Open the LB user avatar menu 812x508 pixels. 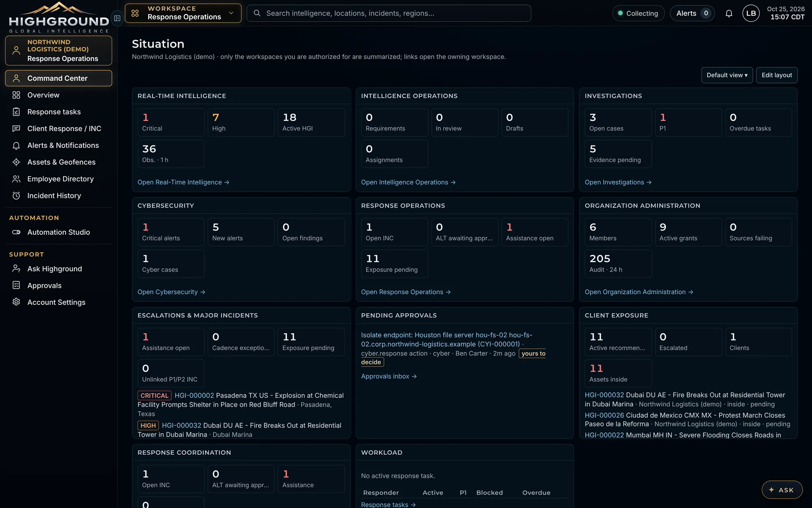751,13
